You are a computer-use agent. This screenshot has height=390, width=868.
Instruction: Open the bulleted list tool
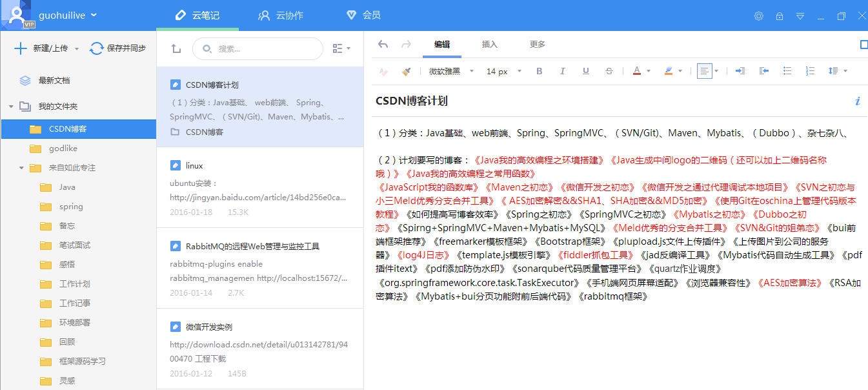point(787,71)
